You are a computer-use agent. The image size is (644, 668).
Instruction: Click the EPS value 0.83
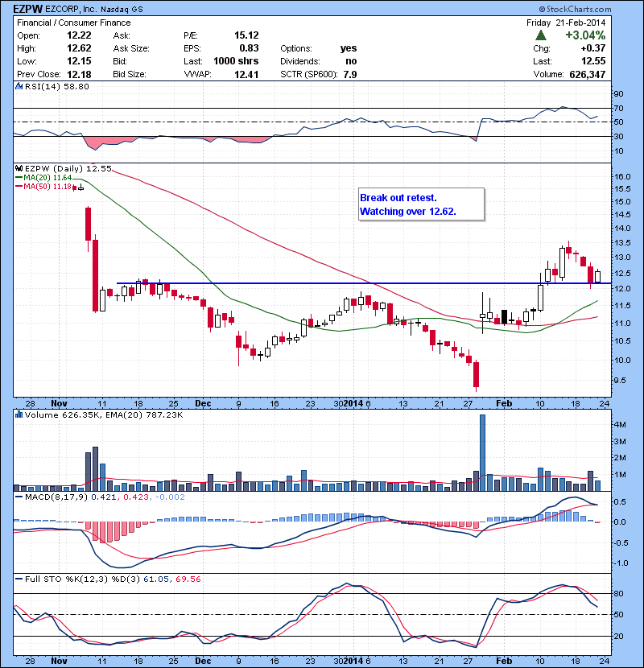click(249, 48)
